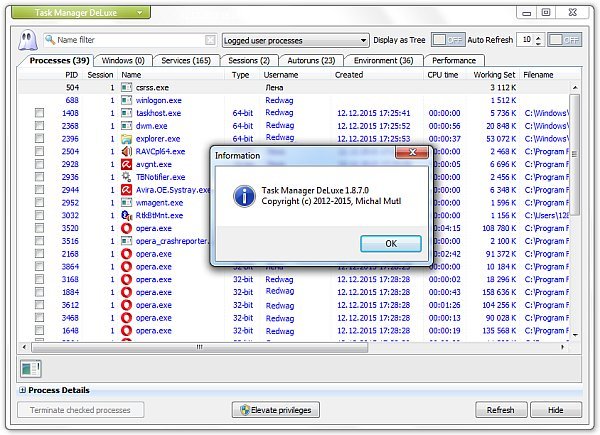
Task: Click the panel icon below the process list
Action: 31,369
